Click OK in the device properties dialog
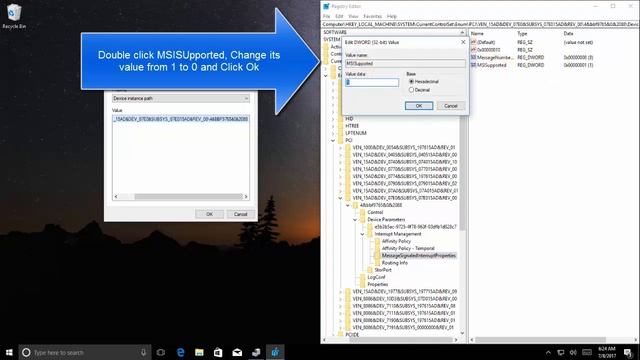This screenshot has height=360, width=640. 209,214
